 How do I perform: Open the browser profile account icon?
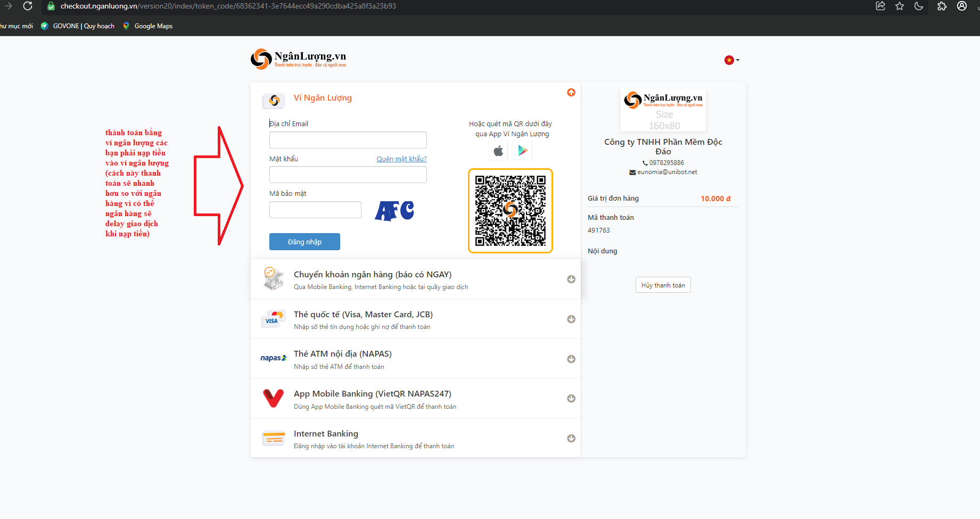coord(962,6)
